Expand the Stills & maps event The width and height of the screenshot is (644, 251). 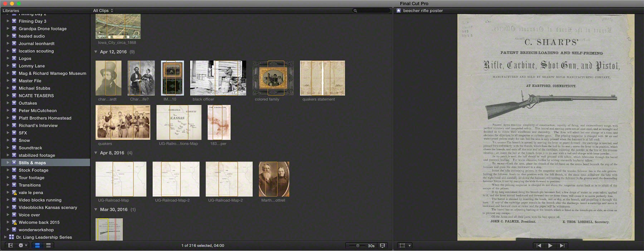pyautogui.click(x=8, y=163)
